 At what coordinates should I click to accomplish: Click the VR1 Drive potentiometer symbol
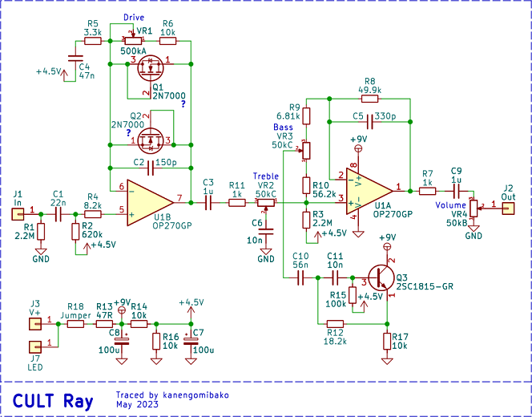133,40
